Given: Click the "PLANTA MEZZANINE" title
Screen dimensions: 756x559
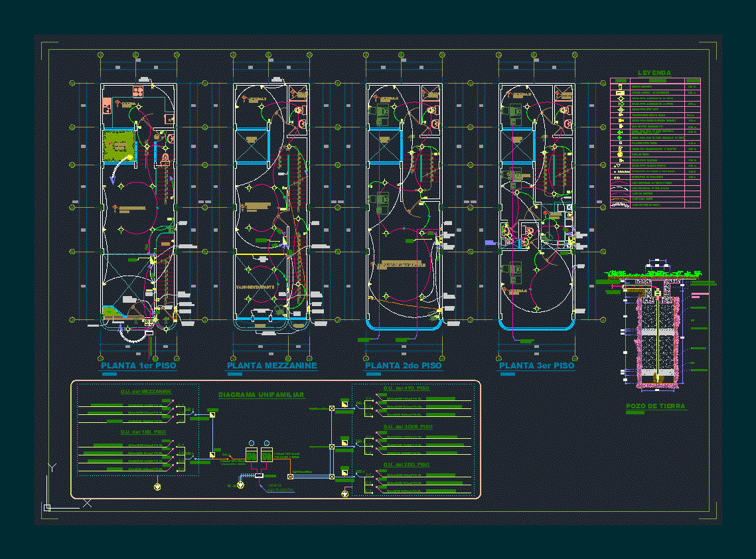Looking at the screenshot, I should point(272,366).
